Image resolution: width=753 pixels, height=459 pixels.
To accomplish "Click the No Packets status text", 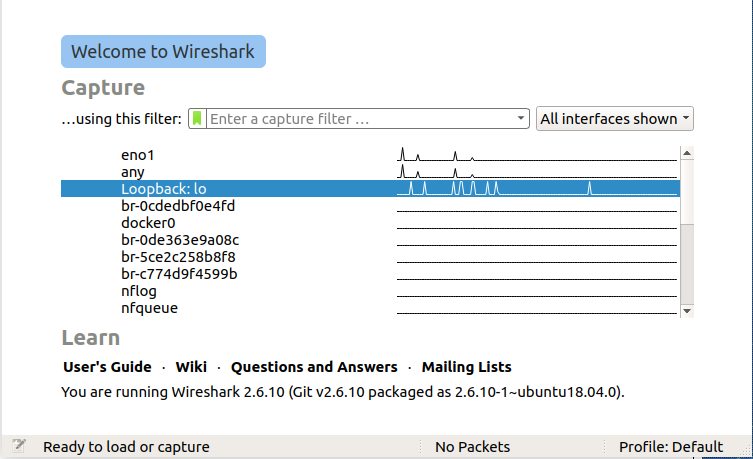I will (473, 447).
